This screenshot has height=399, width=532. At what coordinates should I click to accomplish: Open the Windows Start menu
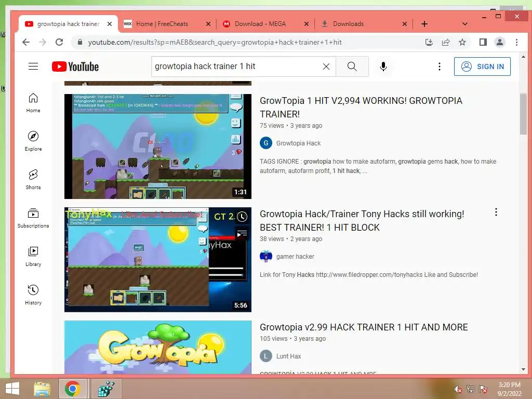[12, 389]
